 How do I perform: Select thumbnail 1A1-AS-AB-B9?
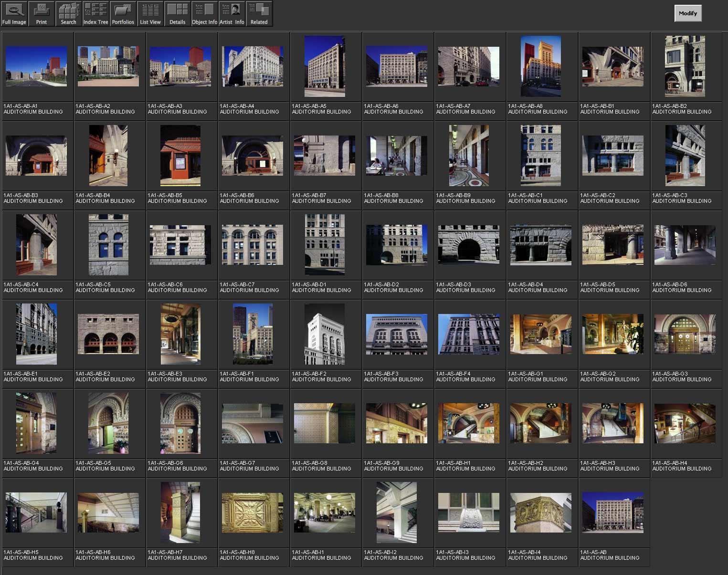tap(469, 156)
